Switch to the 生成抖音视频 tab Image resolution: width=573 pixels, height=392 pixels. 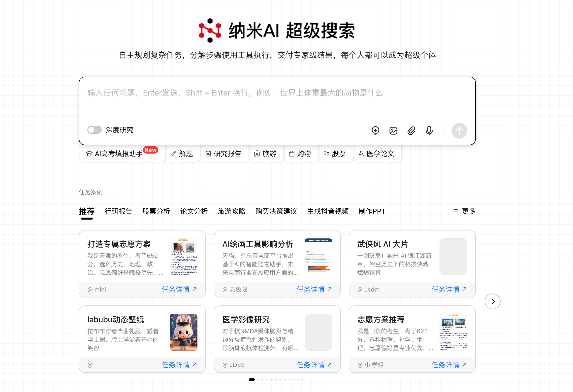click(328, 211)
